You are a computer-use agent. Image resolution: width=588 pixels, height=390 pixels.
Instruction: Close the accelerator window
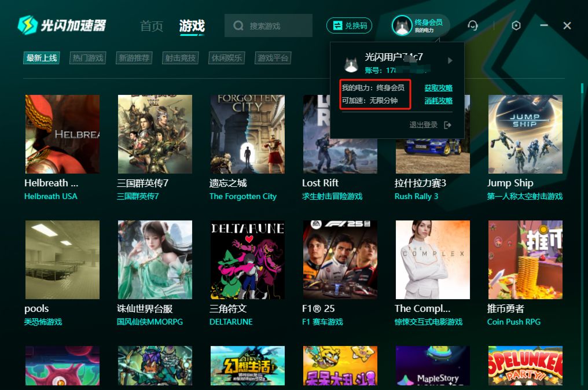click(x=567, y=25)
